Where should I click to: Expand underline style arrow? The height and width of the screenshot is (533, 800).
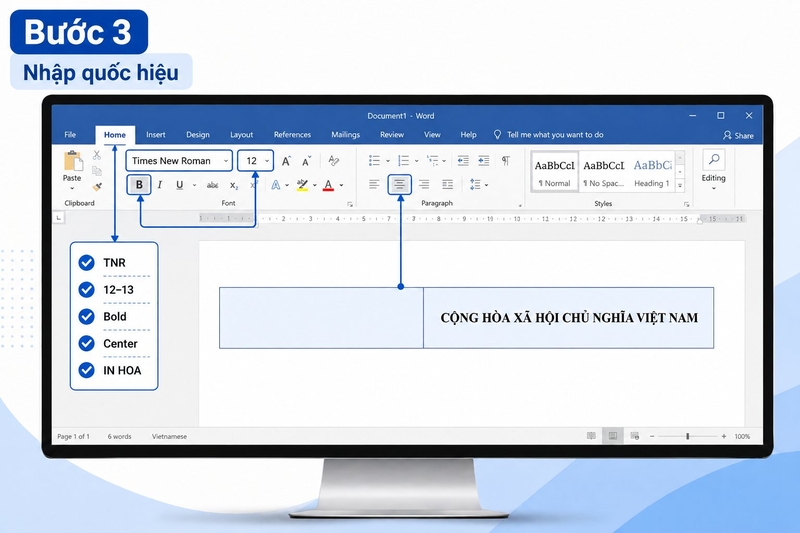point(194,185)
